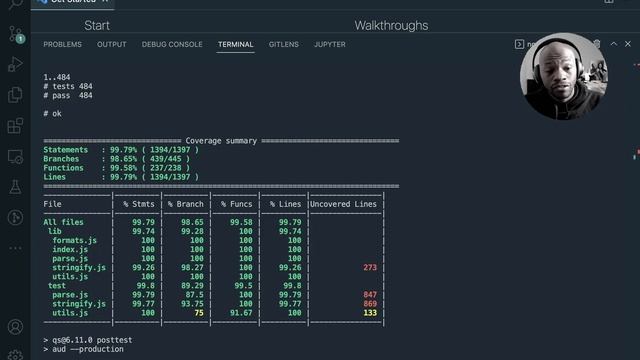Click the 'aud --production' command line
This screenshot has height=360, width=640.
[x=83, y=349]
